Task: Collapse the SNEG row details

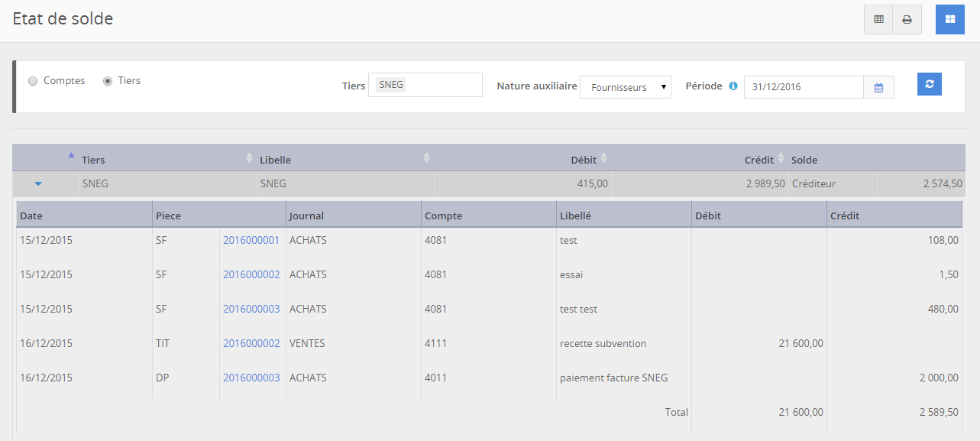Action: (x=38, y=184)
